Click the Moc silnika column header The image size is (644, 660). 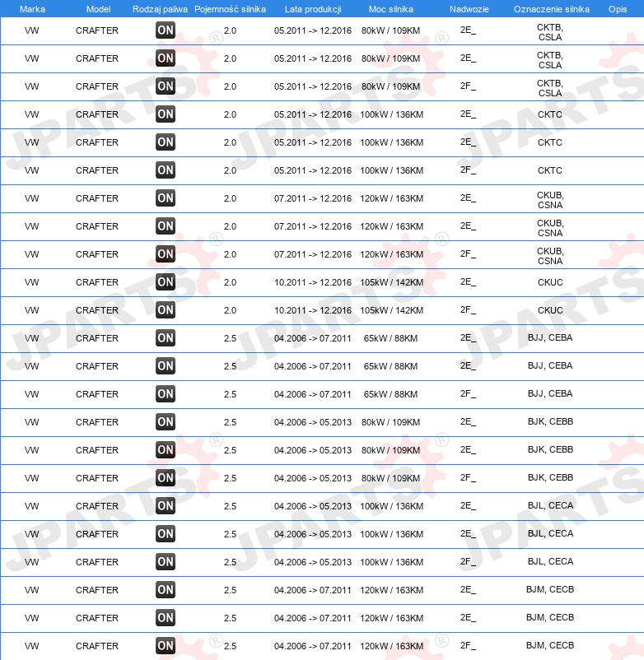point(391,9)
